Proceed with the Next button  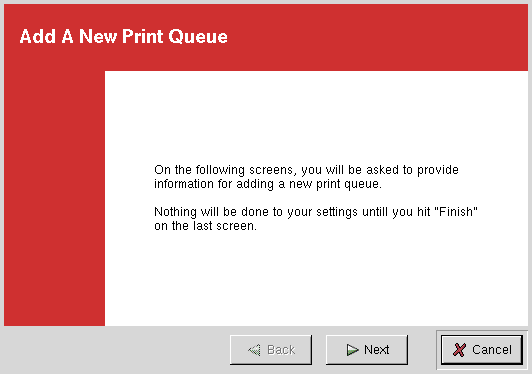click(367, 350)
